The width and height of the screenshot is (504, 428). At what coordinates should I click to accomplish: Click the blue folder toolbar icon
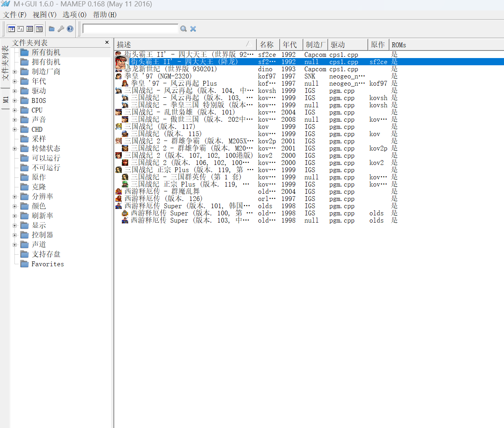tap(52, 29)
